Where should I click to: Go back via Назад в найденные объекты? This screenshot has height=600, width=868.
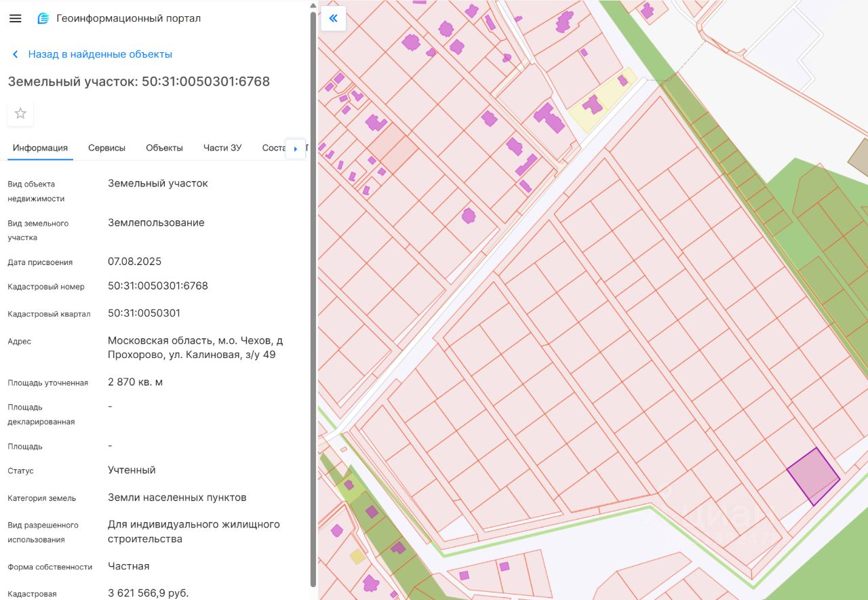click(x=100, y=54)
